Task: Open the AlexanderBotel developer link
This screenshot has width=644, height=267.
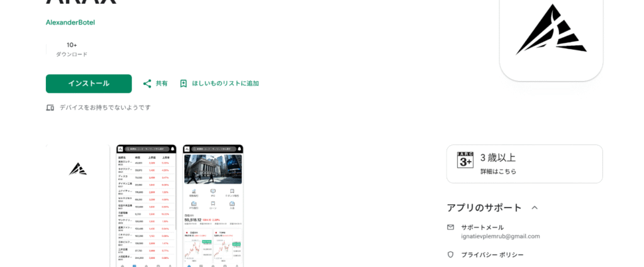Action: point(70,22)
